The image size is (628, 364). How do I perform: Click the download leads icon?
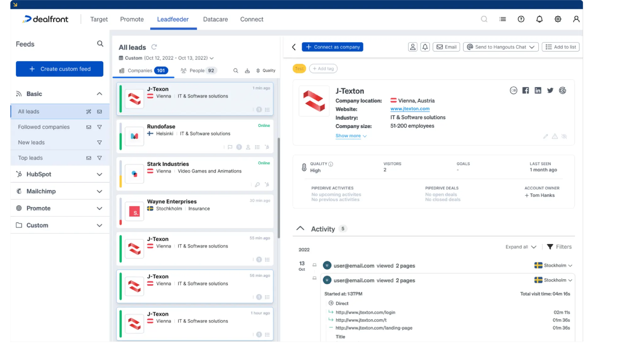[247, 71]
